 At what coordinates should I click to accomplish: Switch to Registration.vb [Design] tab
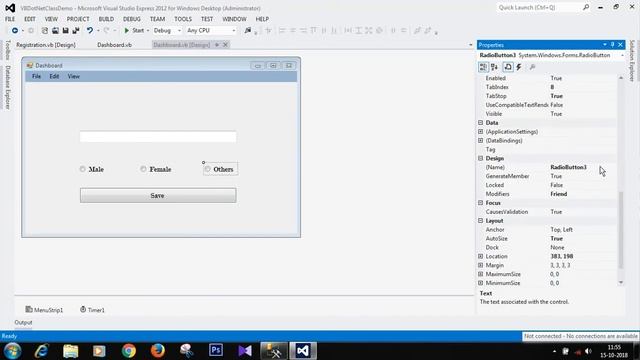(46, 45)
